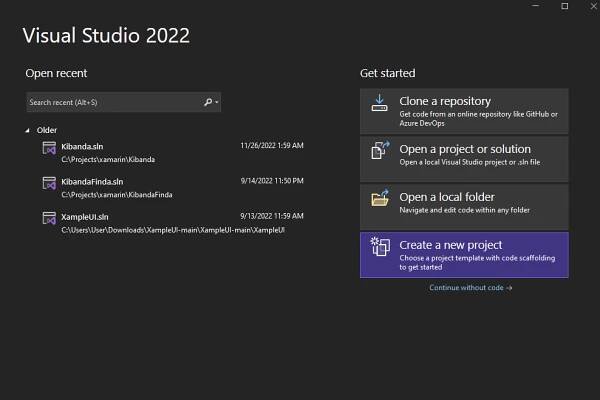This screenshot has height=400, width=600.
Task: Click the 9/14/2022 11:50 PM timestamp
Action: (272, 181)
